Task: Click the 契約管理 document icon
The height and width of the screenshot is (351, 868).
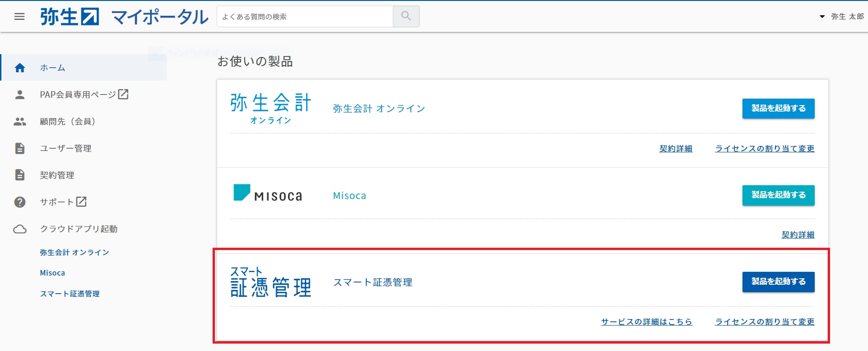Action: (19, 175)
